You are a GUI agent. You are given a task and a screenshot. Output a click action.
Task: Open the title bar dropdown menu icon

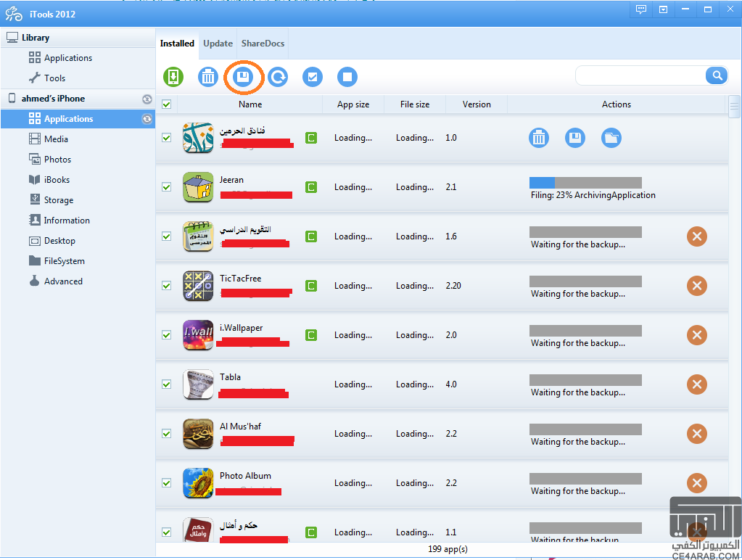[x=664, y=9]
